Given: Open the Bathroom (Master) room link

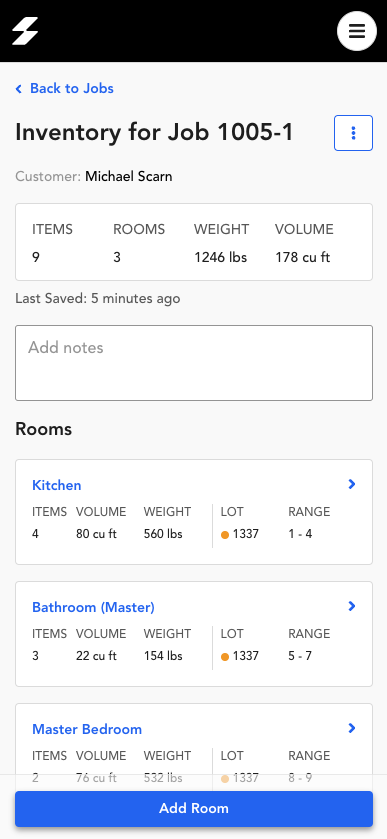Looking at the screenshot, I should point(93,607).
